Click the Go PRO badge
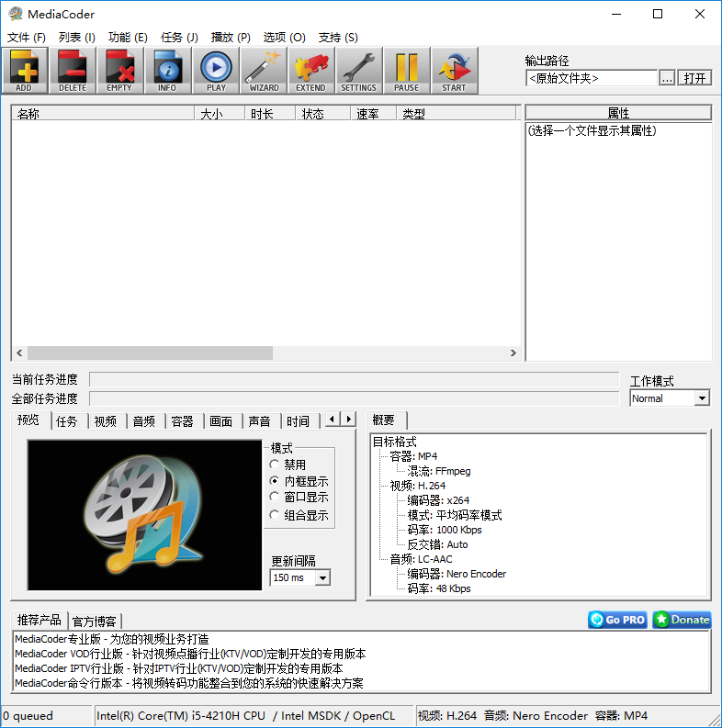 click(x=617, y=620)
